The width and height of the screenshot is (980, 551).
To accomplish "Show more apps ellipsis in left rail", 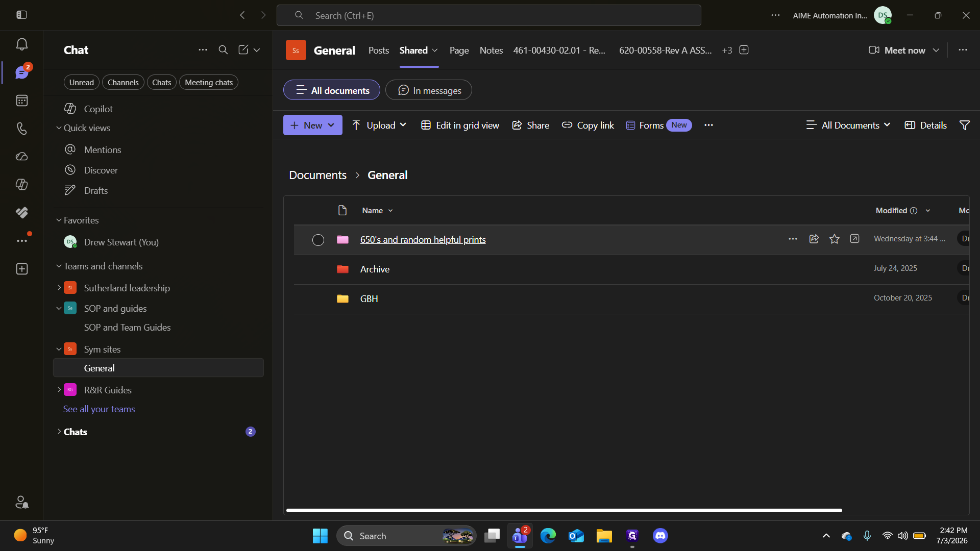I will coord(21,240).
